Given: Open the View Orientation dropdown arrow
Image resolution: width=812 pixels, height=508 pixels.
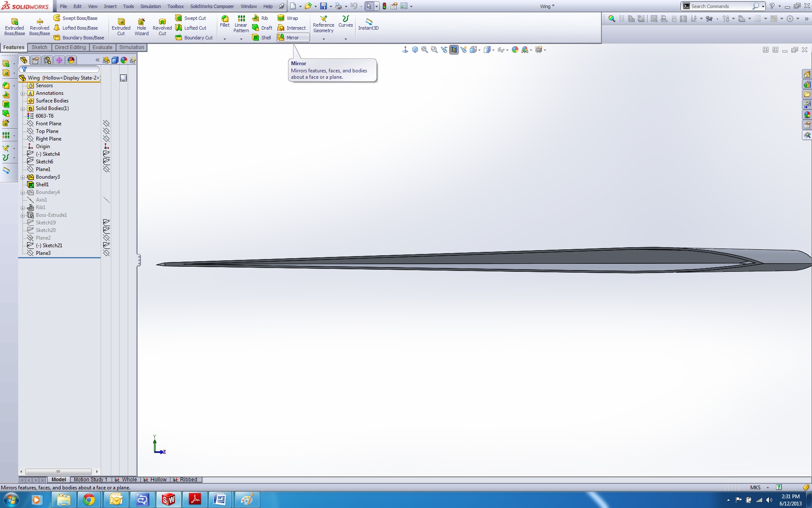Looking at the screenshot, I should pyautogui.click(x=479, y=50).
